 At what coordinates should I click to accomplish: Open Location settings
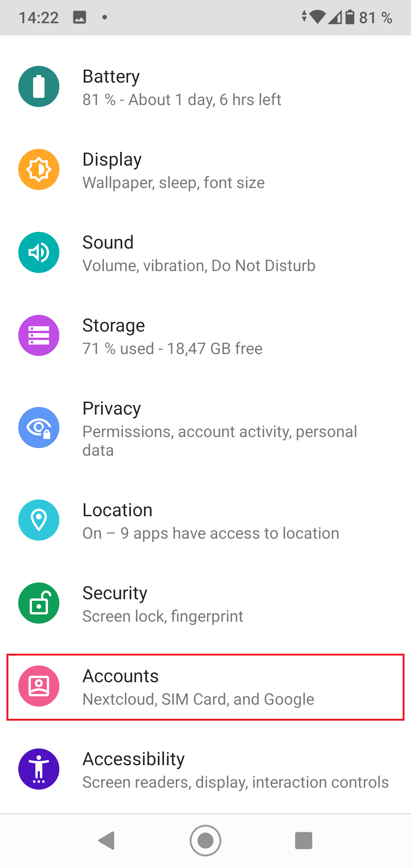click(x=210, y=521)
